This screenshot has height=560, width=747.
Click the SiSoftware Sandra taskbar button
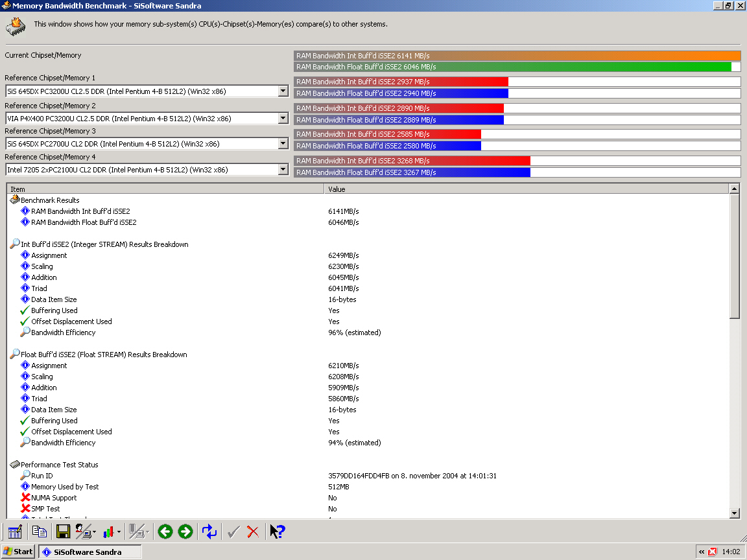[x=90, y=552]
